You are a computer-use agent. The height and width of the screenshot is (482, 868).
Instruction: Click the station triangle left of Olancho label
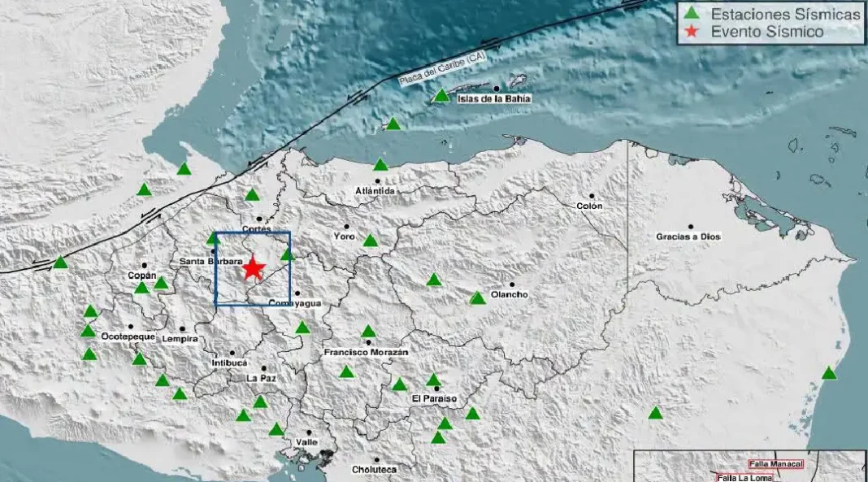tap(477, 298)
